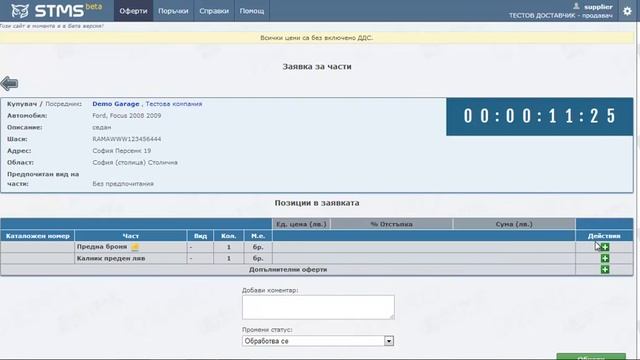This screenshot has height=360, width=640.
Task: Click ТЕСТОВ ДОСТАВЧИК - продавач label
Action: coord(560,16)
